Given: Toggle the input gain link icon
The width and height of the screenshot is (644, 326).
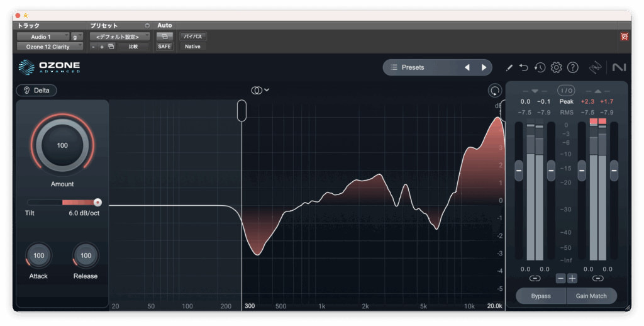Looking at the screenshot, I should coord(535,278).
